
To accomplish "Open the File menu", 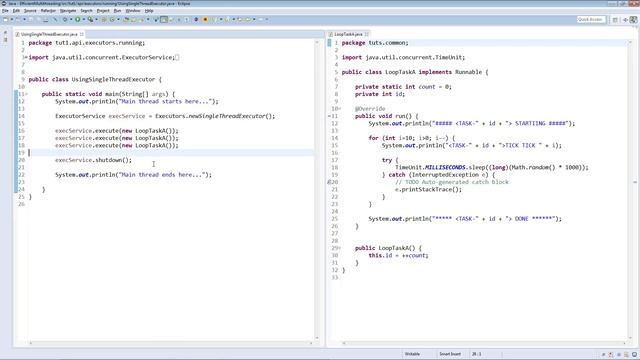I will pyautogui.click(x=5, y=11).
